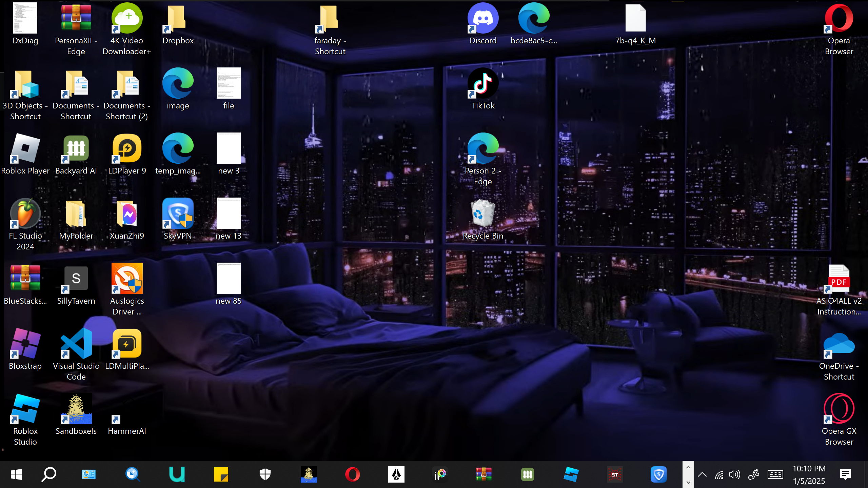The image size is (868, 488).
Task: Open the Discord desktop shortcut
Action: click(483, 19)
